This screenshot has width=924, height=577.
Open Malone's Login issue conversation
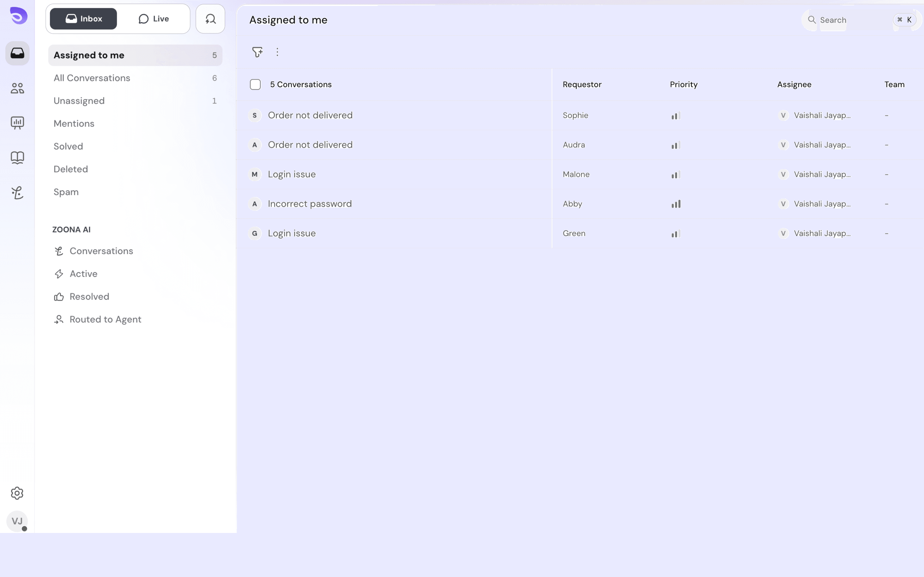(x=292, y=175)
